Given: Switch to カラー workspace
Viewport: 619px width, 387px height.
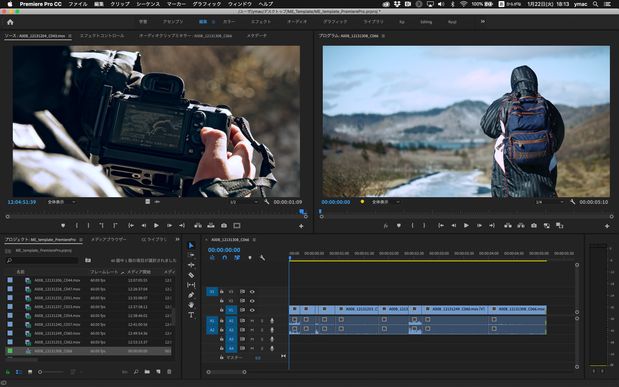Looking at the screenshot, I should 229,22.
